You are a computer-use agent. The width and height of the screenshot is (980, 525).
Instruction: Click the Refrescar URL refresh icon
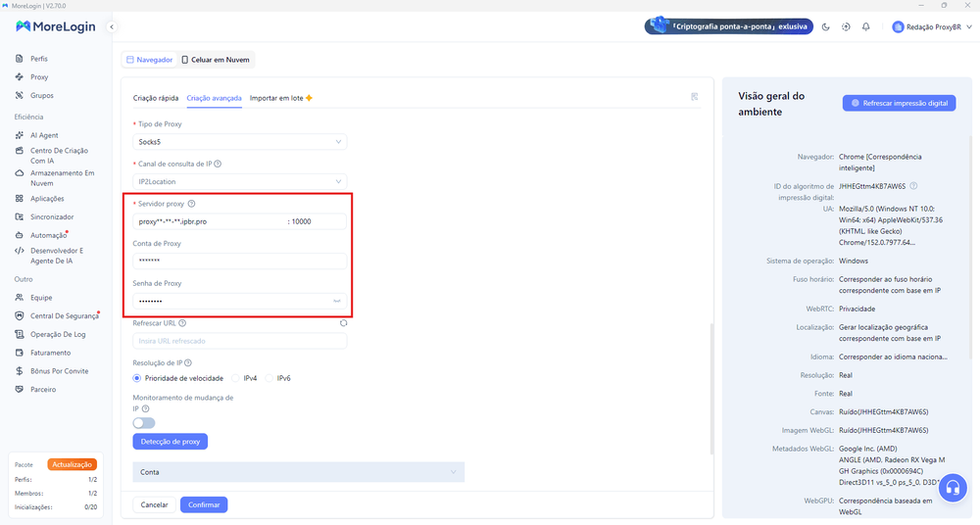(x=343, y=323)
